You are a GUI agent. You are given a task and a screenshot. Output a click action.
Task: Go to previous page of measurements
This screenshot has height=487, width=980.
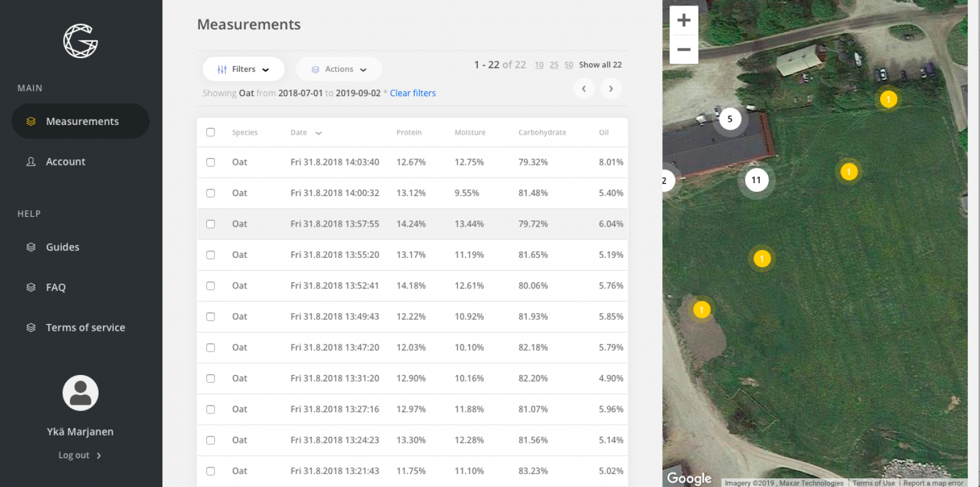coord(584,89)
